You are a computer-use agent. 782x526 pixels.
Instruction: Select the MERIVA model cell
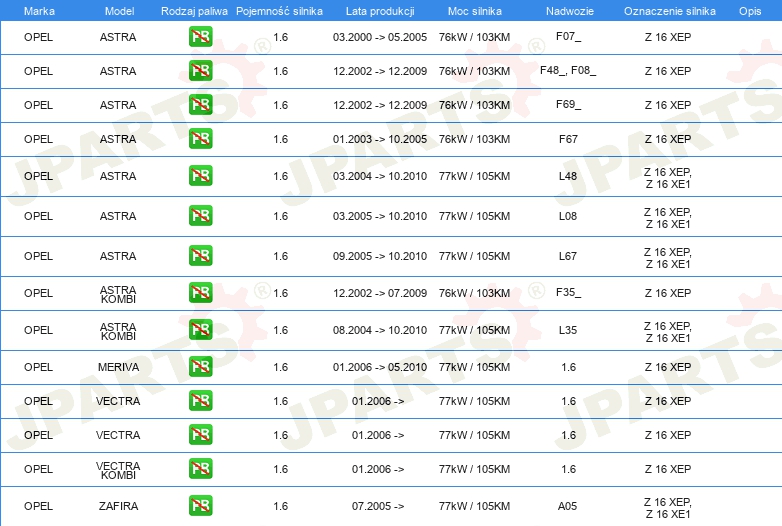(118, 367)
